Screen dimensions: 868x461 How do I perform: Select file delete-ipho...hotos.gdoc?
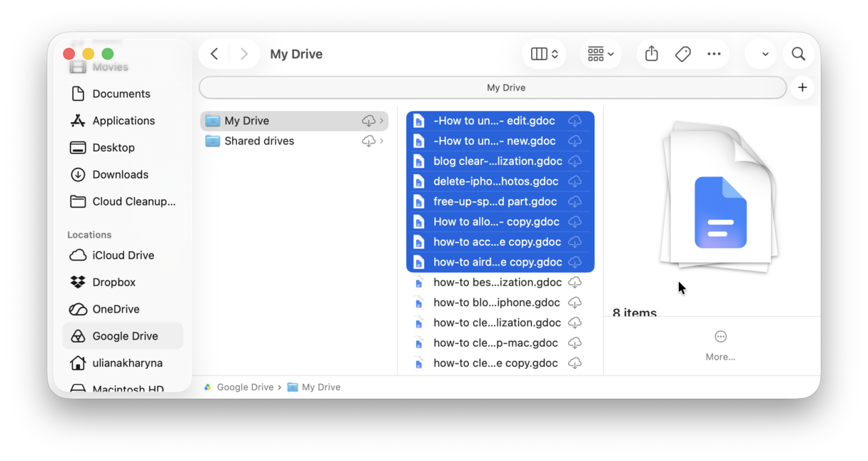point(500,181)
